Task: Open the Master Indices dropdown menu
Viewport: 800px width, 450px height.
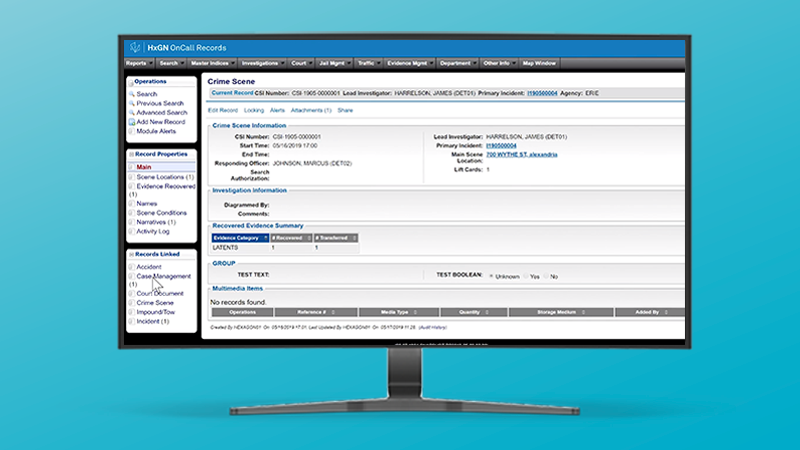Action: [x=212, y=63]
